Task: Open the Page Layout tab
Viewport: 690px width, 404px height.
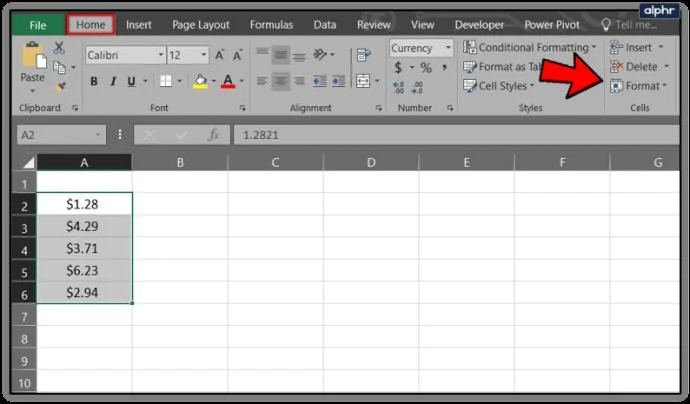Action: (201, 25)
